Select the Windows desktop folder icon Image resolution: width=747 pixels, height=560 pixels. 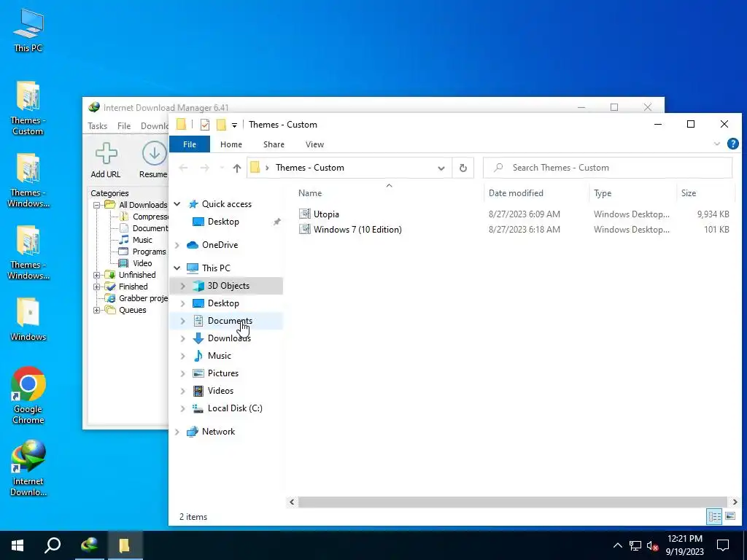click(x=28, y=319)
